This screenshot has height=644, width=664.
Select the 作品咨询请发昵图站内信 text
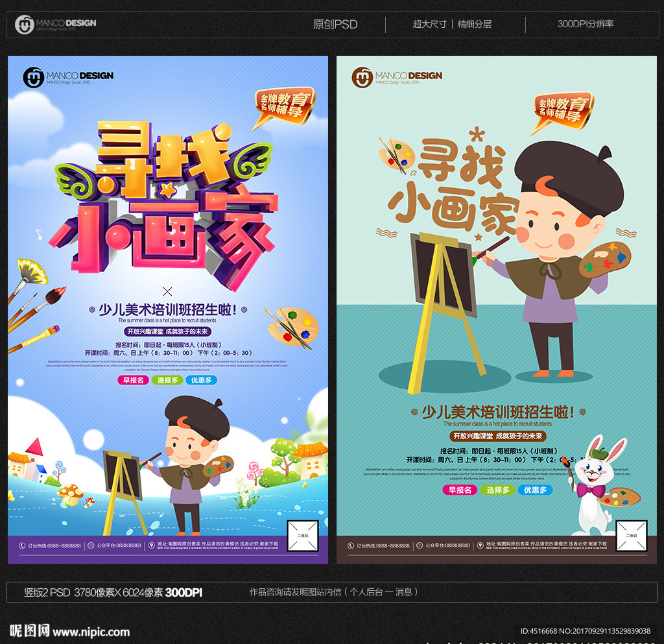(x=333, y=592)
